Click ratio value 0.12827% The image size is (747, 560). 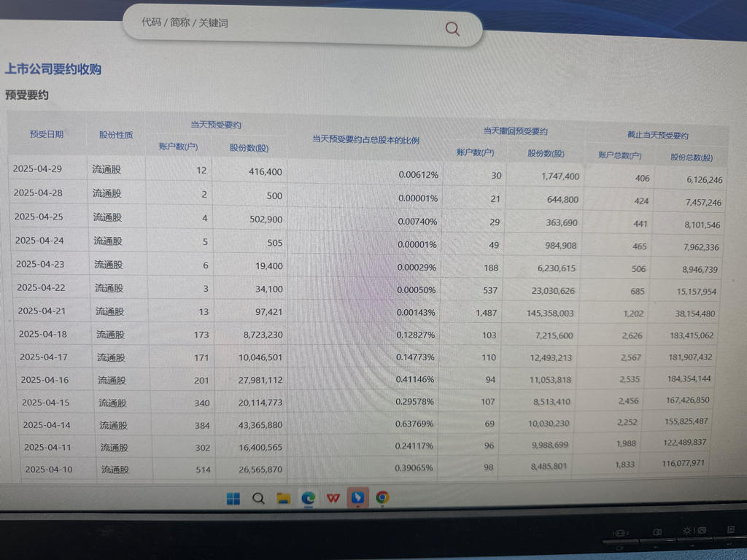[x=415, y=335]
